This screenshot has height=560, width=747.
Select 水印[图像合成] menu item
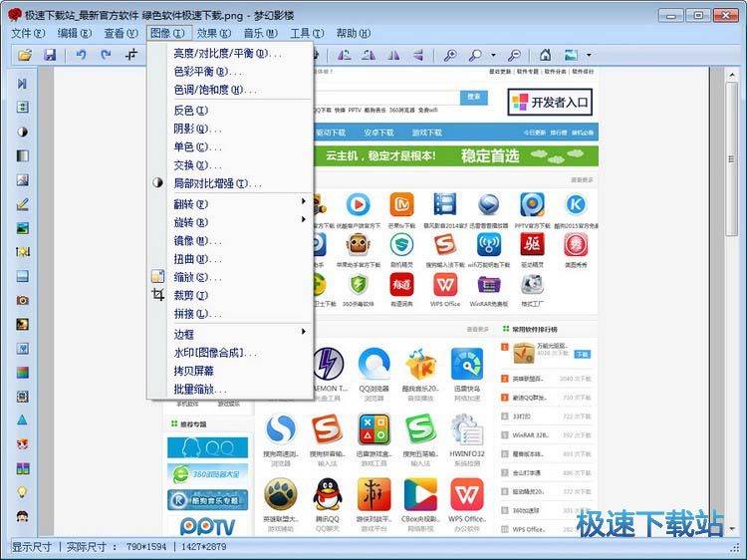[x=215, y=352]
